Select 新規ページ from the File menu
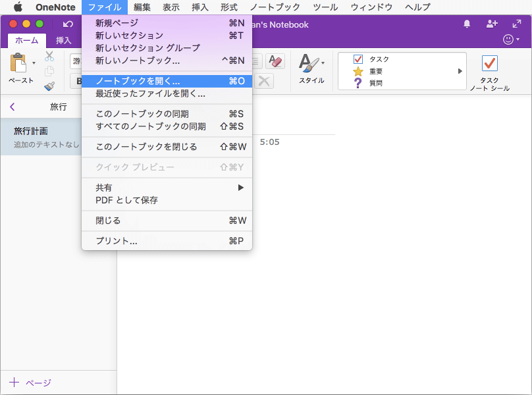532x395 pixels. [x=167, y=23]
